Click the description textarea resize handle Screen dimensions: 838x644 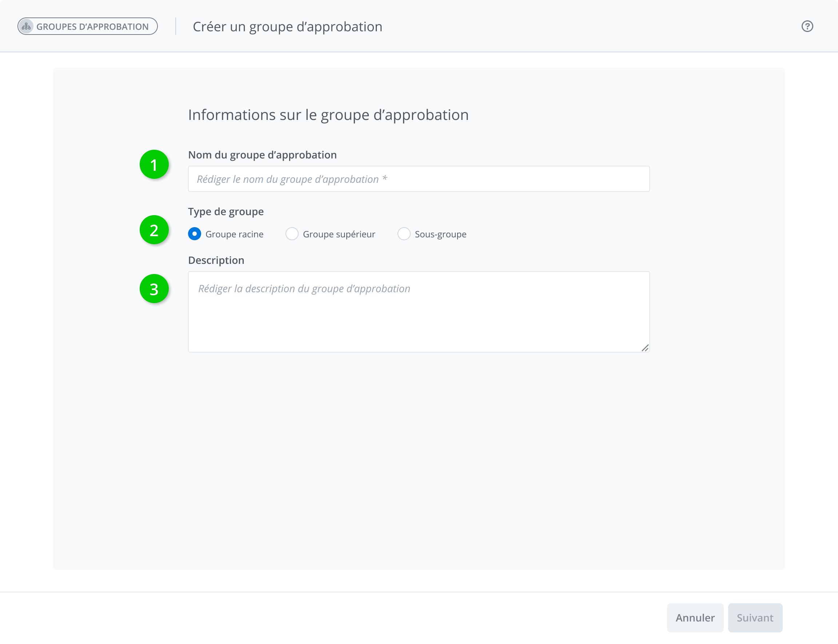645,348
